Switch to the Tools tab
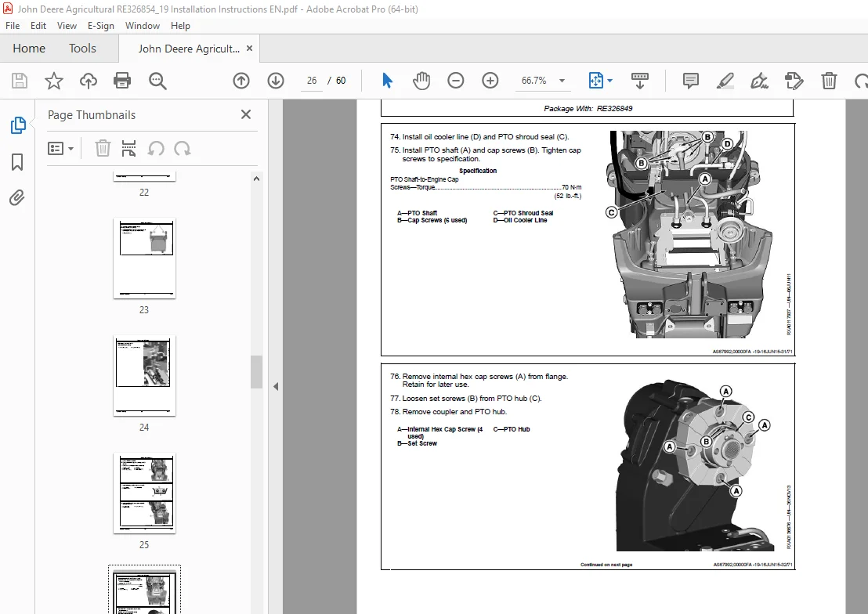This screenshot has width=868, height=614. point(82,49)
